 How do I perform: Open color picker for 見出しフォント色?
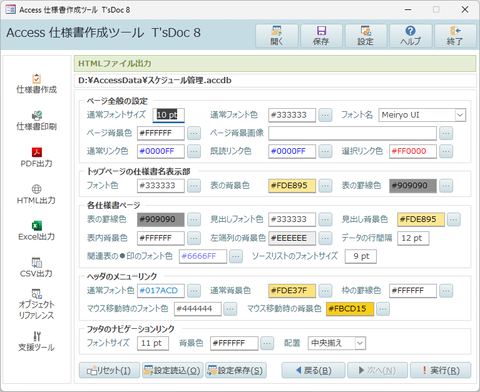click(x=325, y=219)
